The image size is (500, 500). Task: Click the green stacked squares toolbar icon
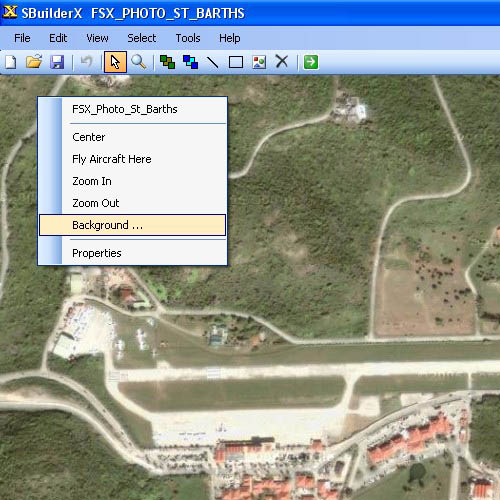(167, 62)
